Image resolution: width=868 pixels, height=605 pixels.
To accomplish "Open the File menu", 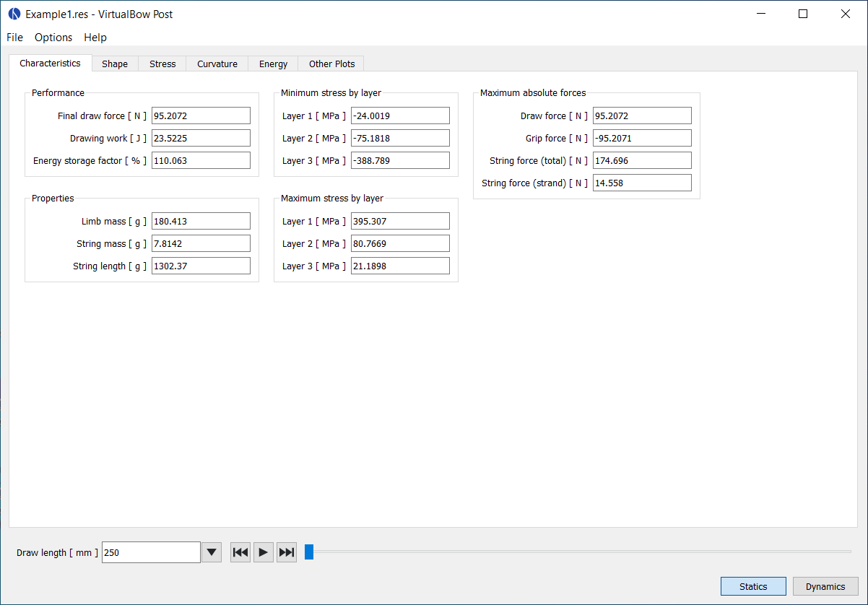I will (x=14, y=37).
